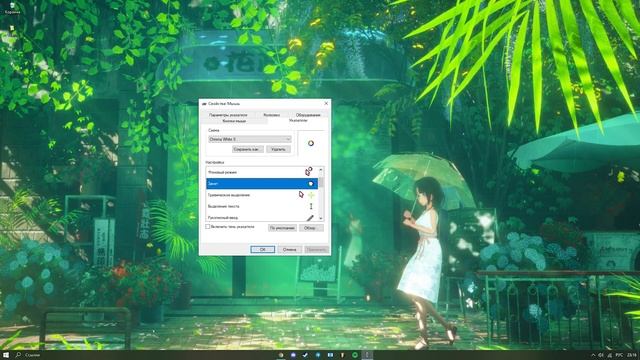Click the text-select I-beam cursor icon
The image size is (640, 360).
coord(311,207)
